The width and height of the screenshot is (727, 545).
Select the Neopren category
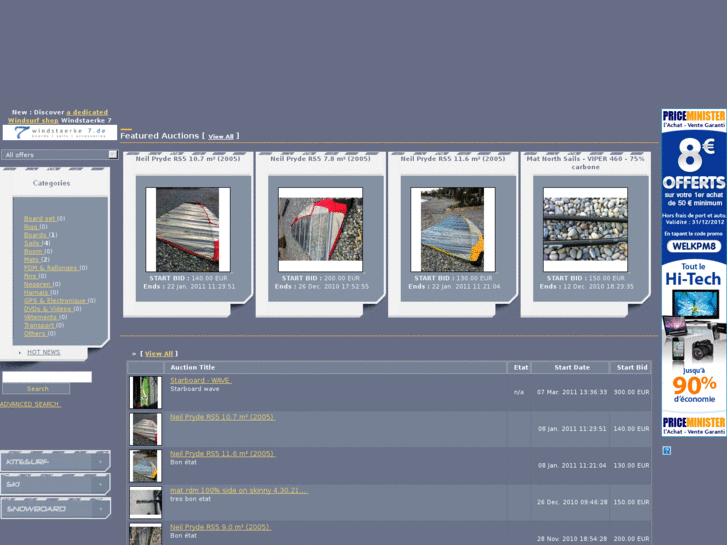[37, 284]
